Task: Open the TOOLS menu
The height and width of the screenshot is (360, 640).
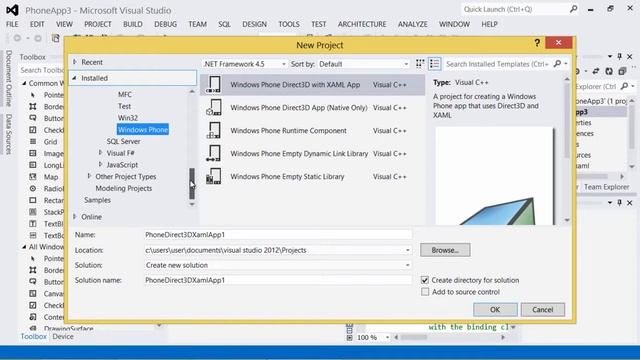Action: pyautogui.click(x=289, y=24)
